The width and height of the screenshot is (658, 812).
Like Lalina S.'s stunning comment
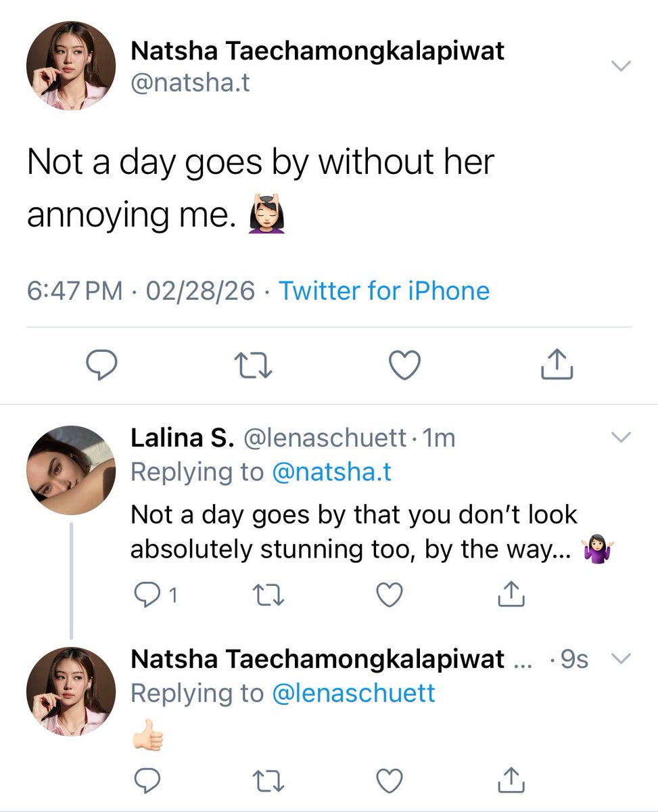click(x=389, y=595)
